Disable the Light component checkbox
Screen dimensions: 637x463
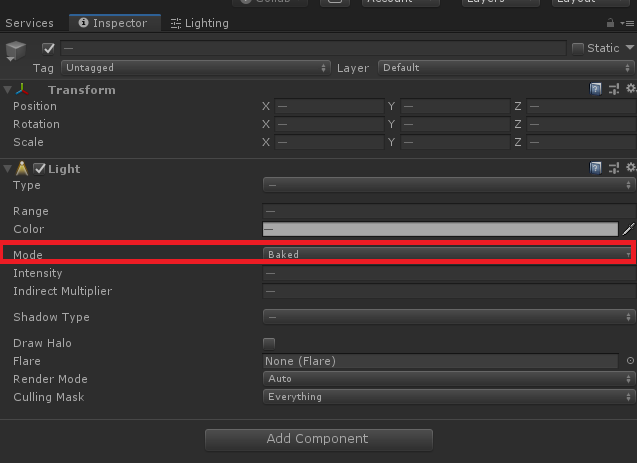(39, 169)
